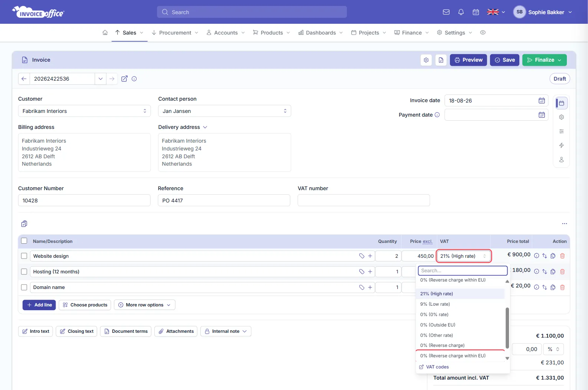The height and width of the screenshot is (390, 588).
Task: Click the eye icon in navigation bar
Action: [x=483, y=33]
